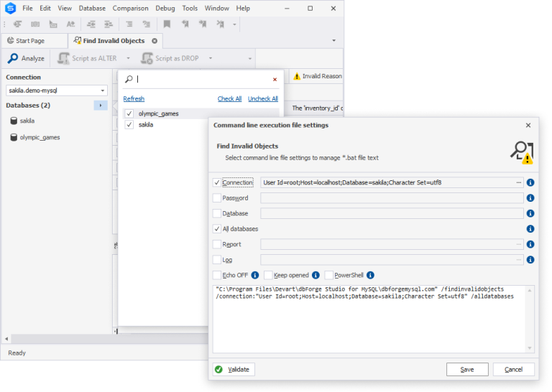Viewport: 552px width, 392px height.
Task: Enable the Password checkbox
Action: tap(217, 198)
